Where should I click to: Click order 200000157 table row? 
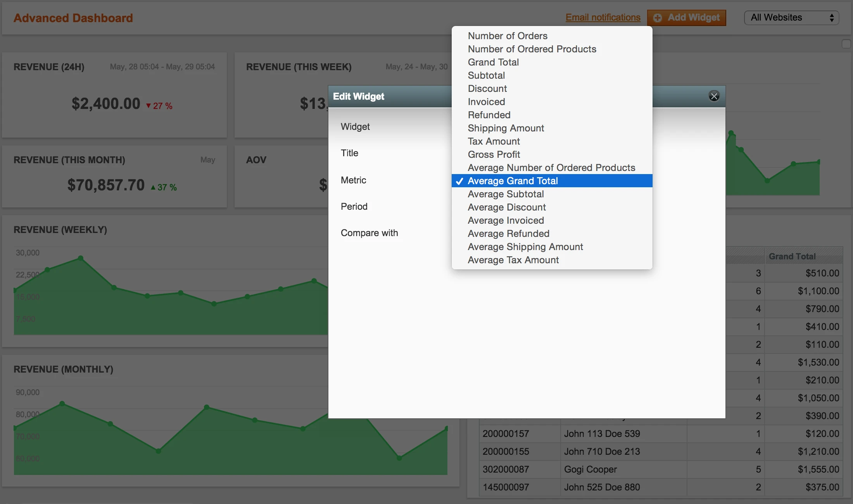(506, 433)
